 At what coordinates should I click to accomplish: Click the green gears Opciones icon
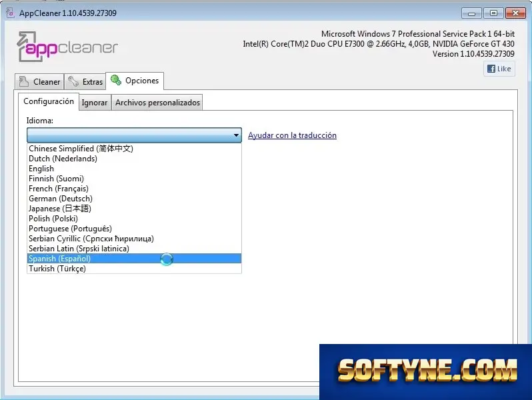pos(116,80)
